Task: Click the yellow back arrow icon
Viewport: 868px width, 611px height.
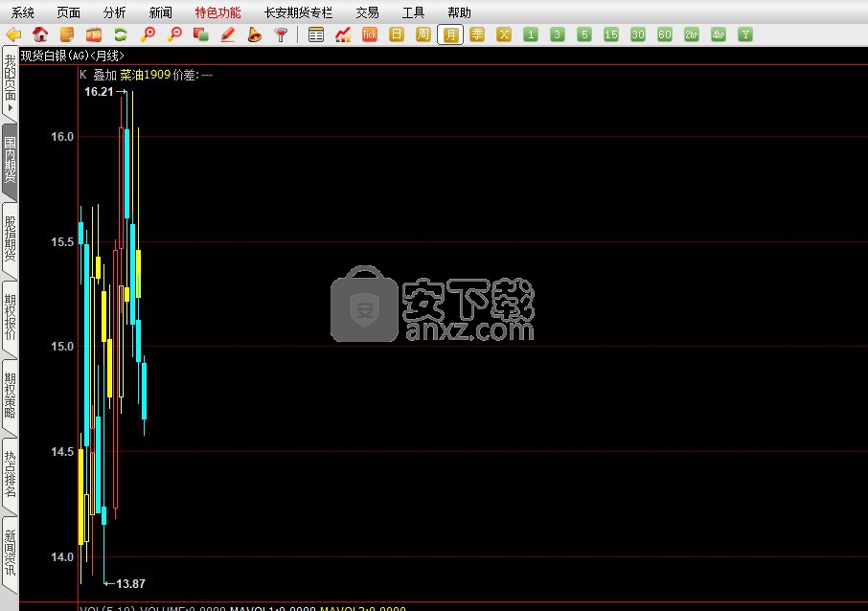Action: [13, 35]
